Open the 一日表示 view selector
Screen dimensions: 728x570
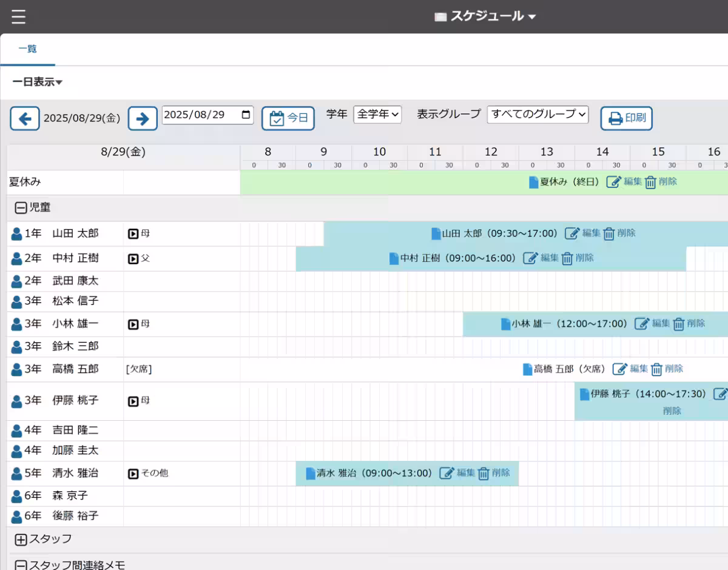pos(38,82)
